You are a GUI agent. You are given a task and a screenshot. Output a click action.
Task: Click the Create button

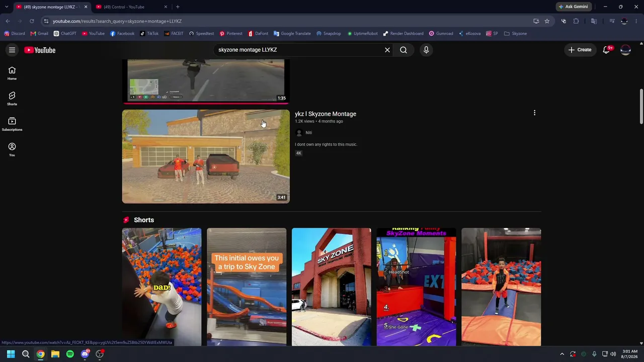580,50
